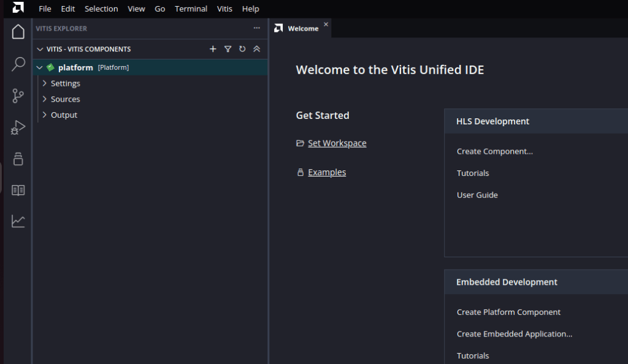The image size is (628, 364).
Task: Open the documentation book icon view
Action: 18,190
